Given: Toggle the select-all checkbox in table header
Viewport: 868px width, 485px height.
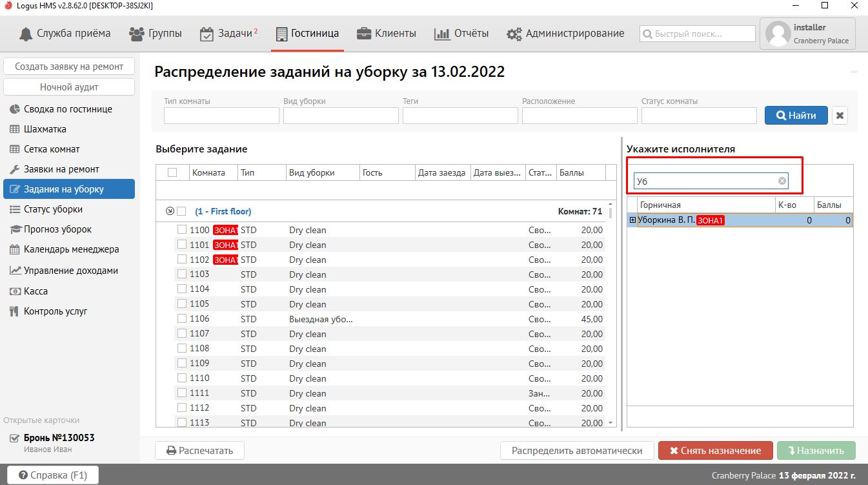Looking at the screenshot, I should click(172, 172).
